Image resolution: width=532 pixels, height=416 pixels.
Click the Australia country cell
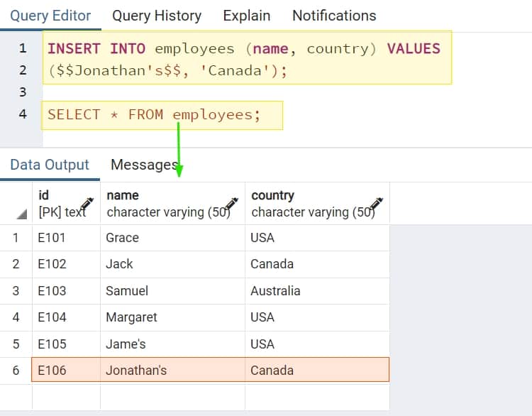click(x=317, y=291)
